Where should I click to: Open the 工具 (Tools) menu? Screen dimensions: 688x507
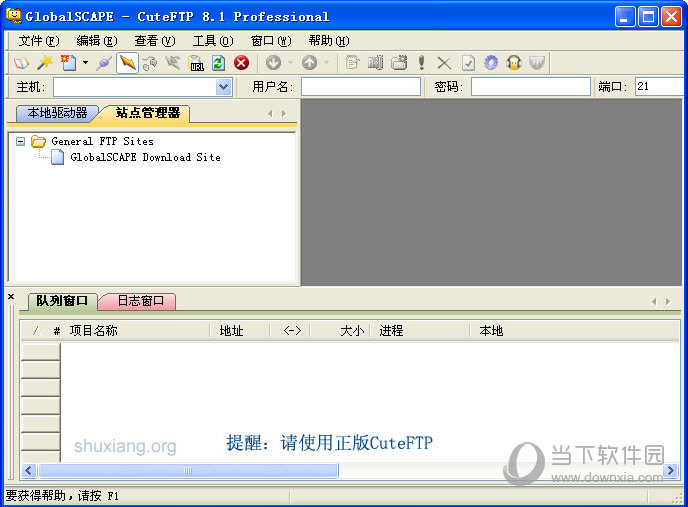pos(212,41)
